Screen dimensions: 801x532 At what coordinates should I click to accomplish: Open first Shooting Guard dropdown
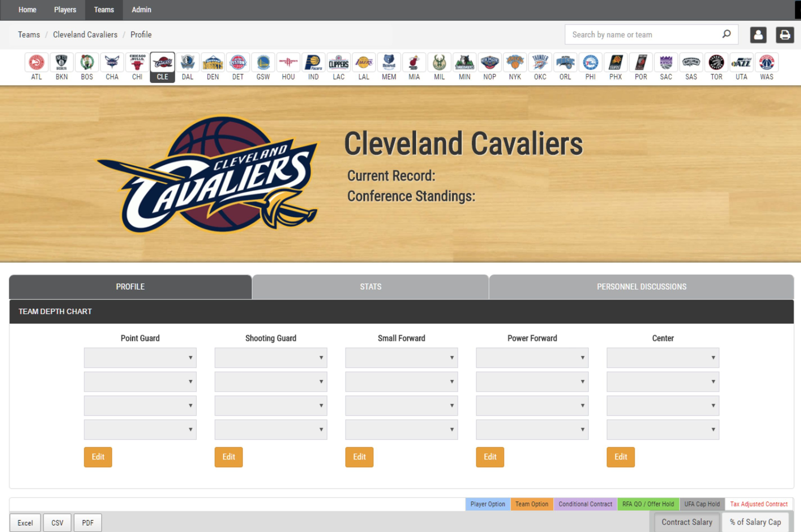[271, 358]
